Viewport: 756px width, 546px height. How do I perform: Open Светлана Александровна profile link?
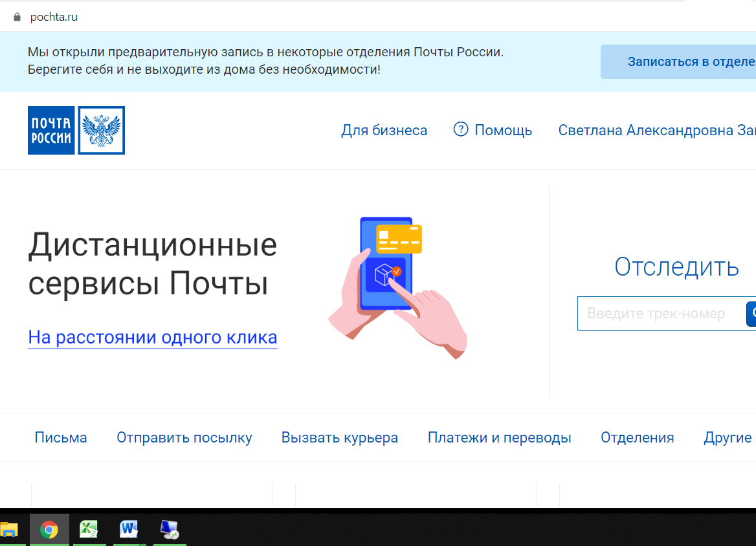click(657, 130)
